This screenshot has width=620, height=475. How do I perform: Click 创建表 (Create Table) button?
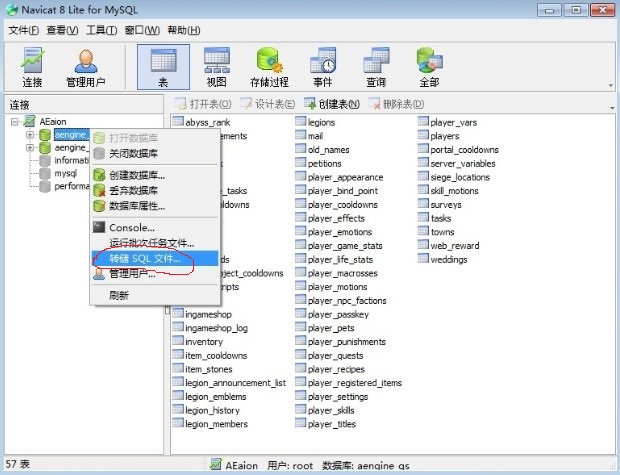pyautogui.click(x=332, y=104)
